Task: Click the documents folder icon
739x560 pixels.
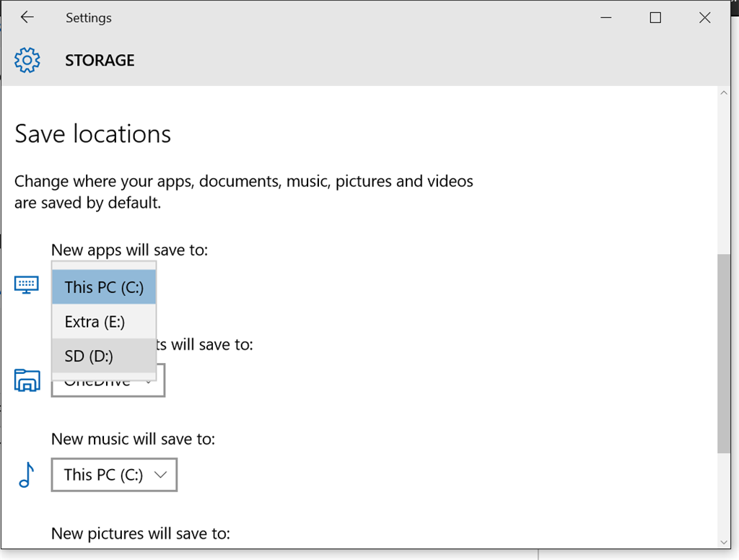Action: point(27,380)
